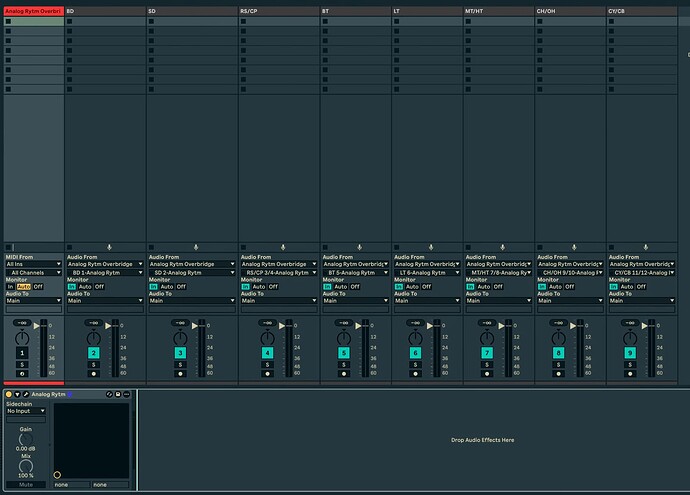Click the first empty clip slot in SD
This screenshot has height=495, width=690.
(192, 21)
